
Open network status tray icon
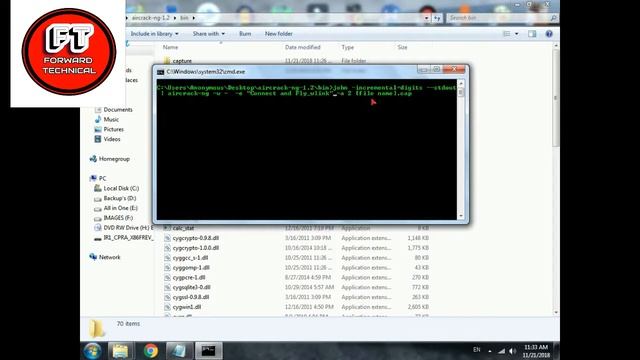click(x=502, y=351)
